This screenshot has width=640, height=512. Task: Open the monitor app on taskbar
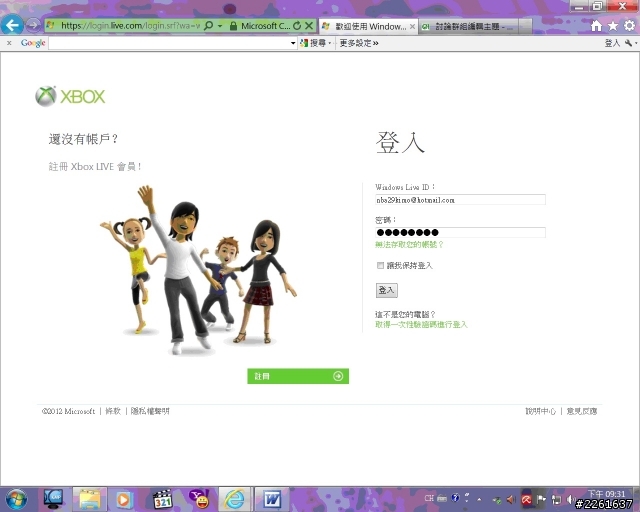[x=53, y=499]
